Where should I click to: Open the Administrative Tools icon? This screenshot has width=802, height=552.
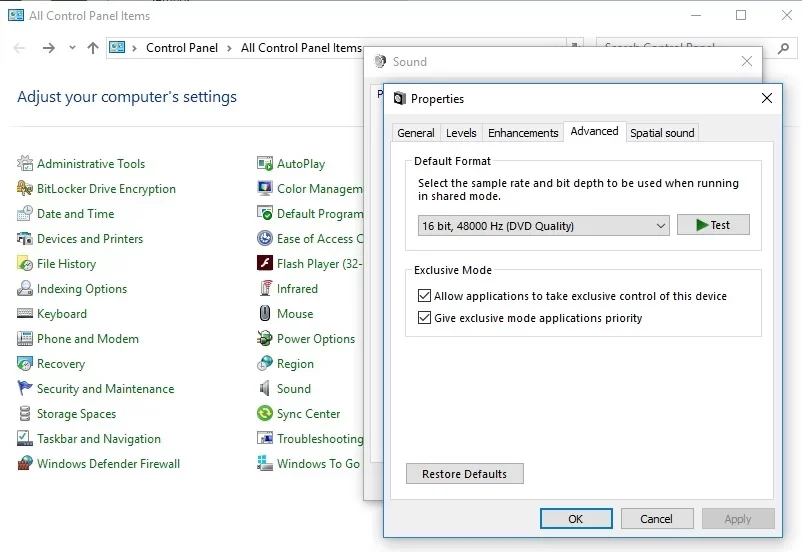pyautogui.click(x=25, y=164)
